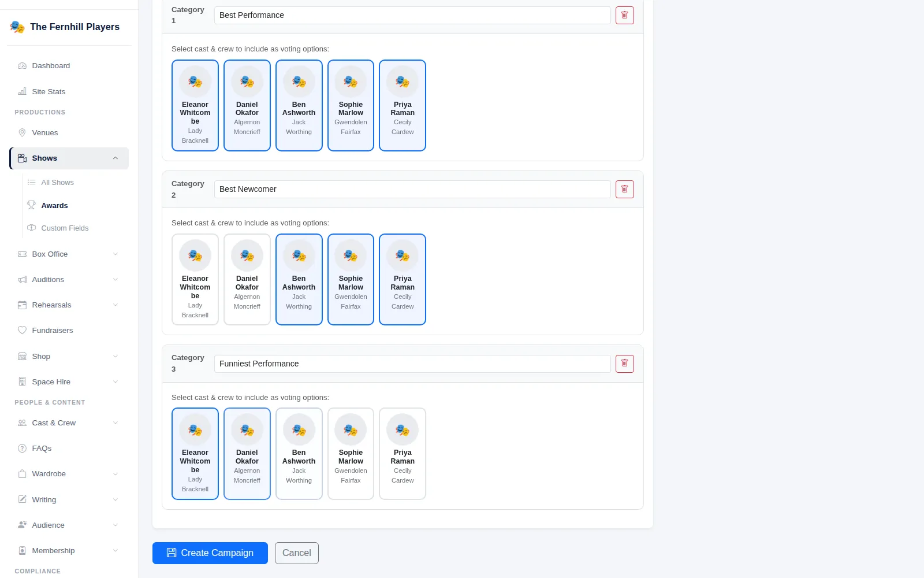
Task: Delete the Best Performance category
Action: [x=624, y=15]
